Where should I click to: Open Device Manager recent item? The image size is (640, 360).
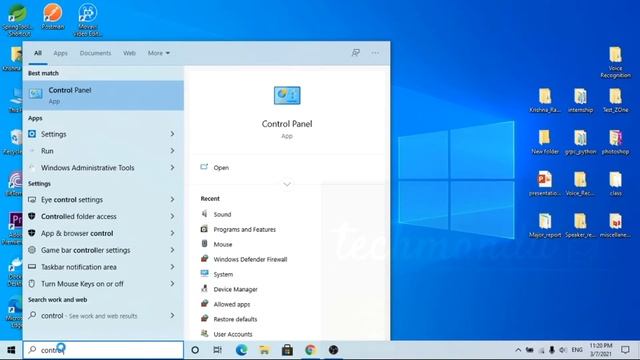(x=235, y=289)
